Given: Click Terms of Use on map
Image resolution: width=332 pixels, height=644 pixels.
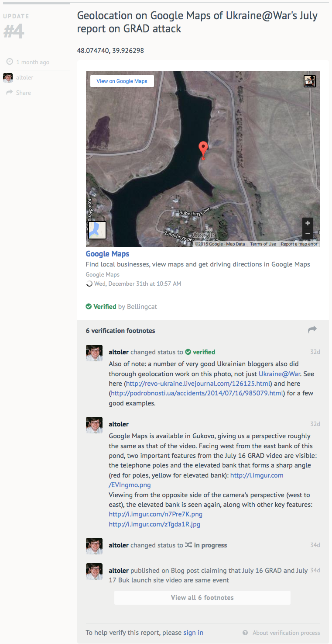Looking at the screenshot, I should (263, 244).
